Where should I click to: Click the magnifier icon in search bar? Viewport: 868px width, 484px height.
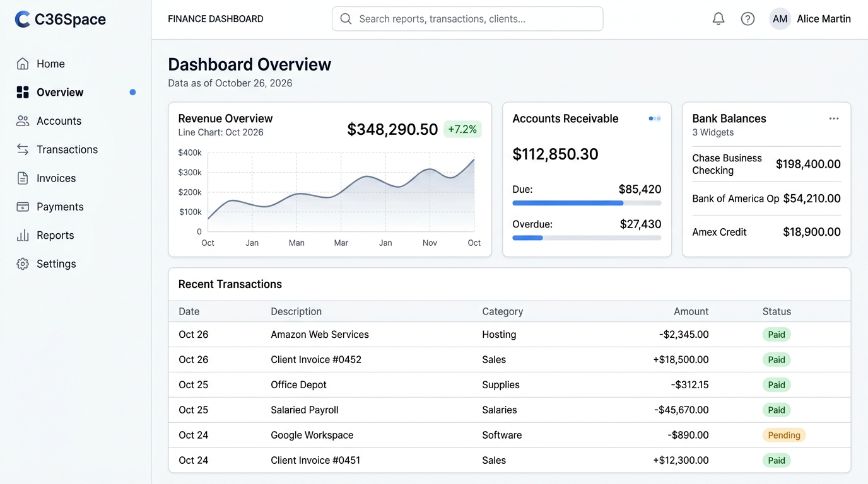pos(346,19)
